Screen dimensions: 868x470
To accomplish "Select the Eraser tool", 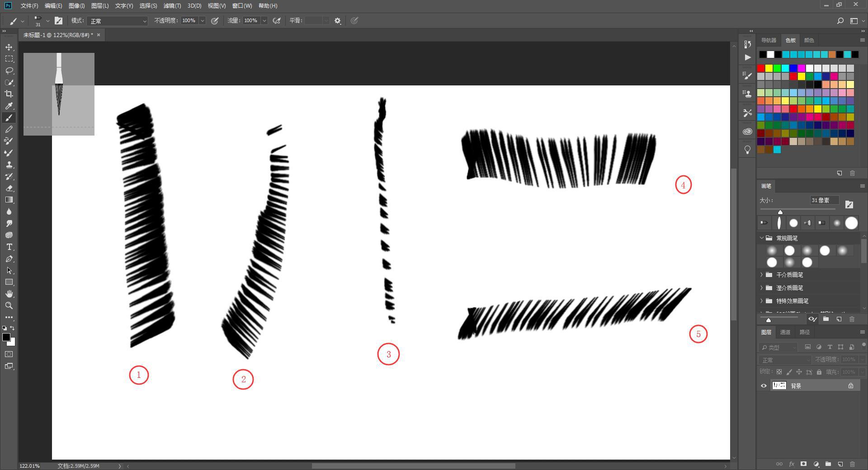I will 9,188.
